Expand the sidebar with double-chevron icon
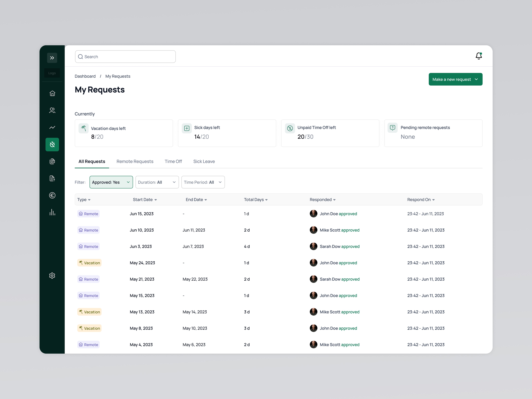 coord(52,58)
